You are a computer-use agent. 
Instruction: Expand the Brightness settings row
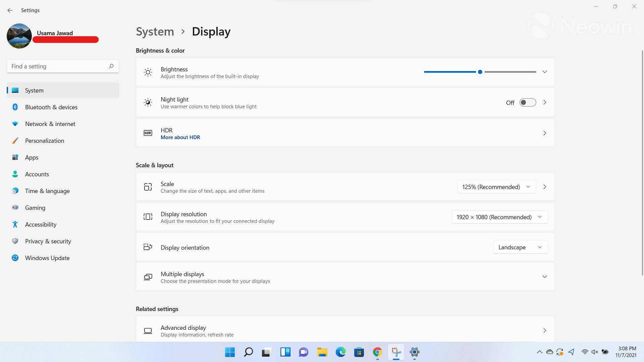pyautogui.click(x=544, y=71)
